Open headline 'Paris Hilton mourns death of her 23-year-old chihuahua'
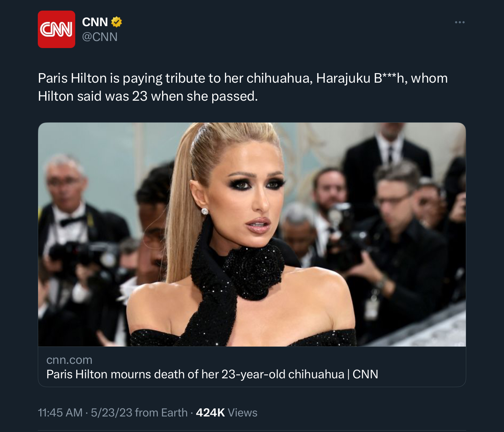Viewport: 504px width, 432px height. [195, 374]
